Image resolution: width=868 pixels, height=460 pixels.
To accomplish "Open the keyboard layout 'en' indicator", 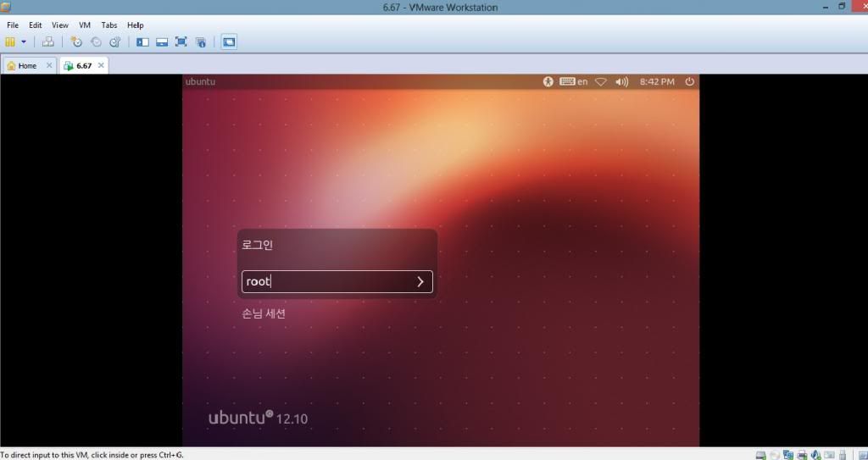I will tap(574, 81).
